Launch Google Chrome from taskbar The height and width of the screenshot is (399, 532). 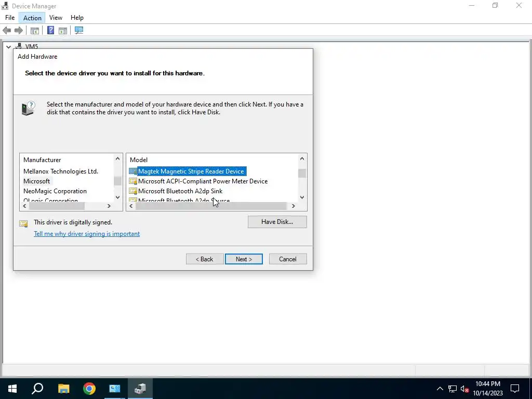point(89,389)
